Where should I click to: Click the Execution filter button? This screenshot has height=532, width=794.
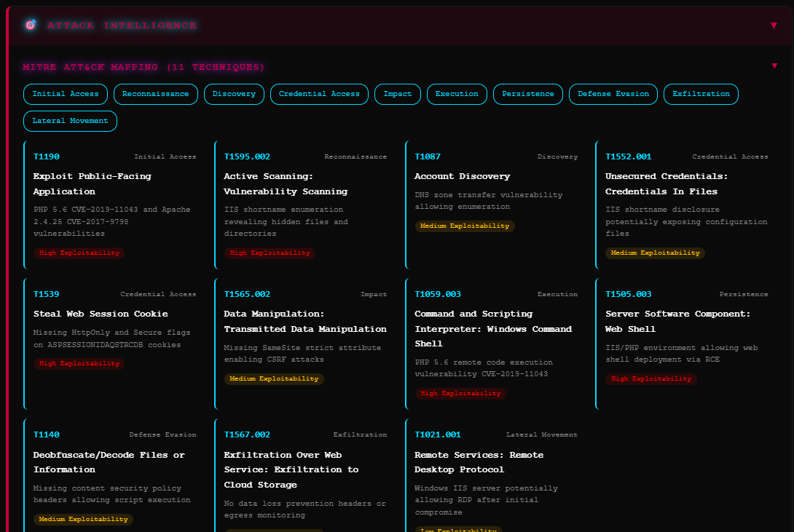point(457,94)
